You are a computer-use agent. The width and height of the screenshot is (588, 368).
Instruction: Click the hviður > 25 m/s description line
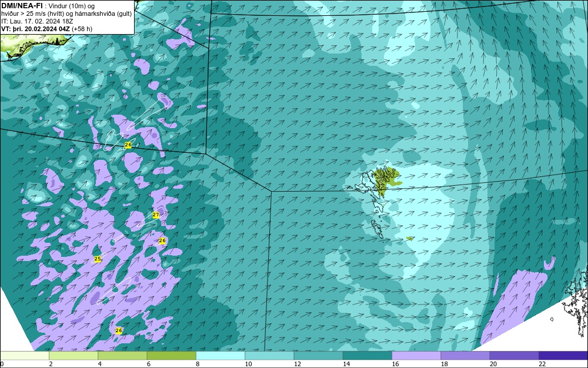click(x=66, y=14)
